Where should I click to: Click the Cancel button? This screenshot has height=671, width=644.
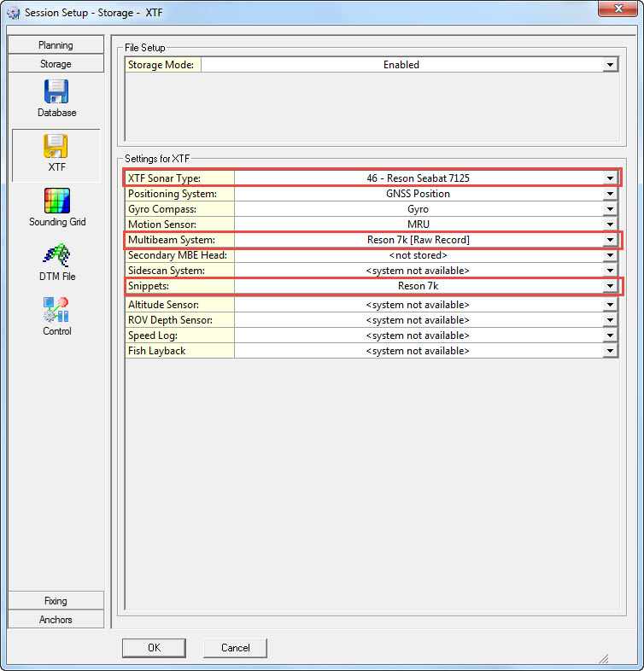point(235,648)
